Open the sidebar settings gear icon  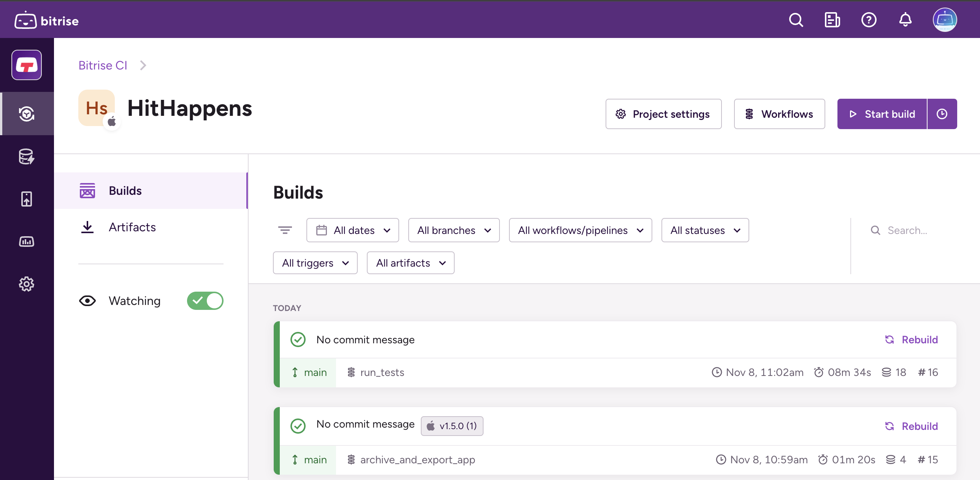(26, 284)
